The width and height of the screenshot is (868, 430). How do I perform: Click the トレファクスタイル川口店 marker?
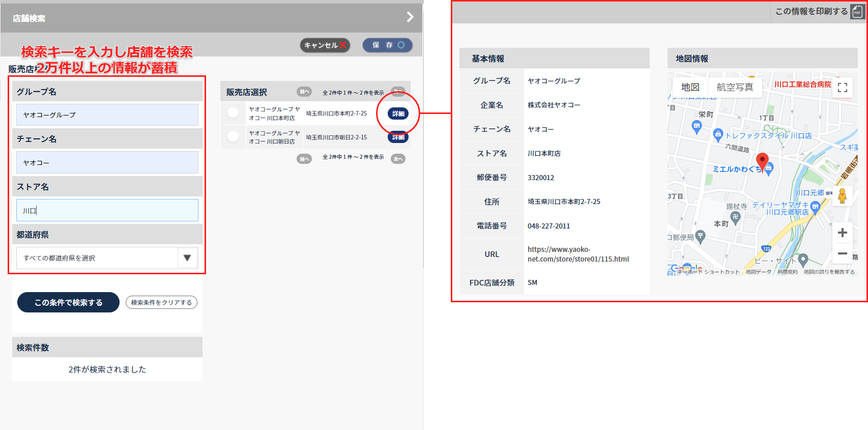coord(718,135)
